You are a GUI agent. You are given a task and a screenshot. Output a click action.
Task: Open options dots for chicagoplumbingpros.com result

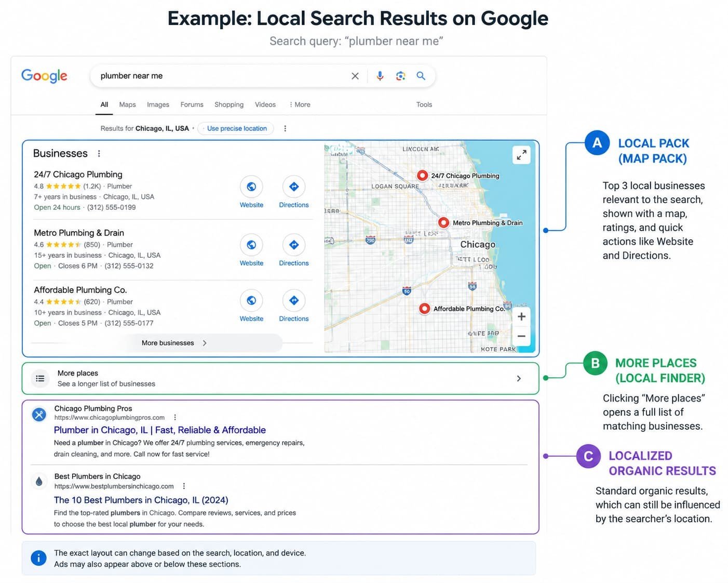pyautogui.click(x=175, y=417)
